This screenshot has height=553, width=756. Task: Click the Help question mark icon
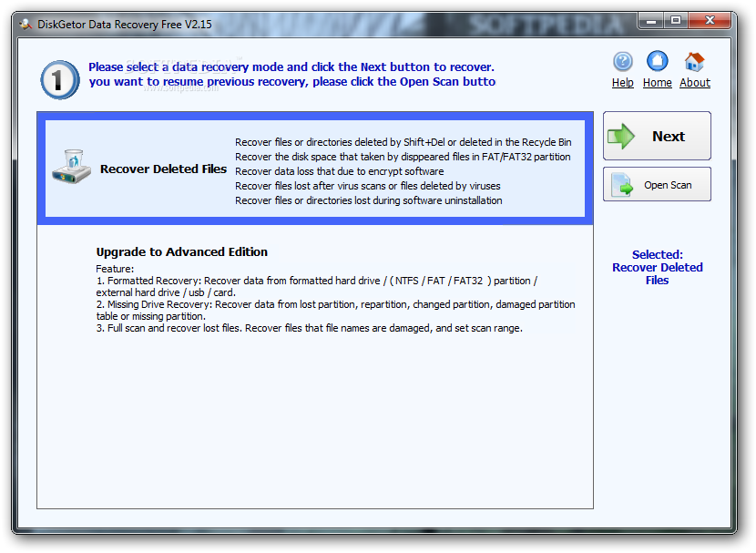pyautogui.click(x=622, y=62)
